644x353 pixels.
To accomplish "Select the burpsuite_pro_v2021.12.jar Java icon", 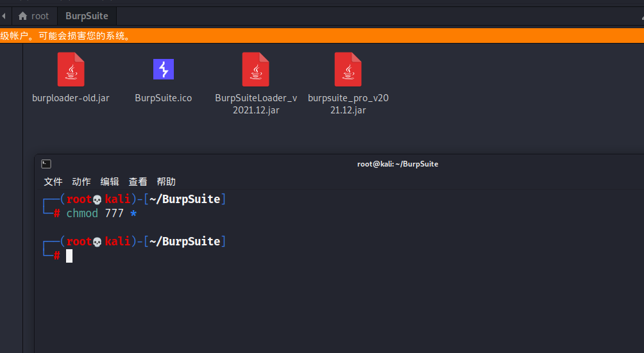I will [x=348, y=69].
